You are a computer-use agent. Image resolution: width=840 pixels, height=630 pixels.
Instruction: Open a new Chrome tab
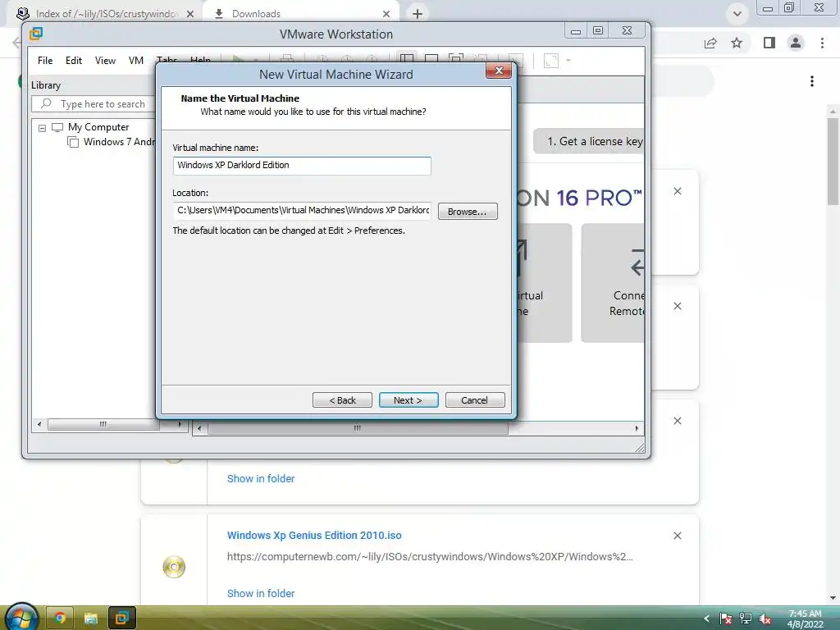pyautogui.click(x=418, y=14)
